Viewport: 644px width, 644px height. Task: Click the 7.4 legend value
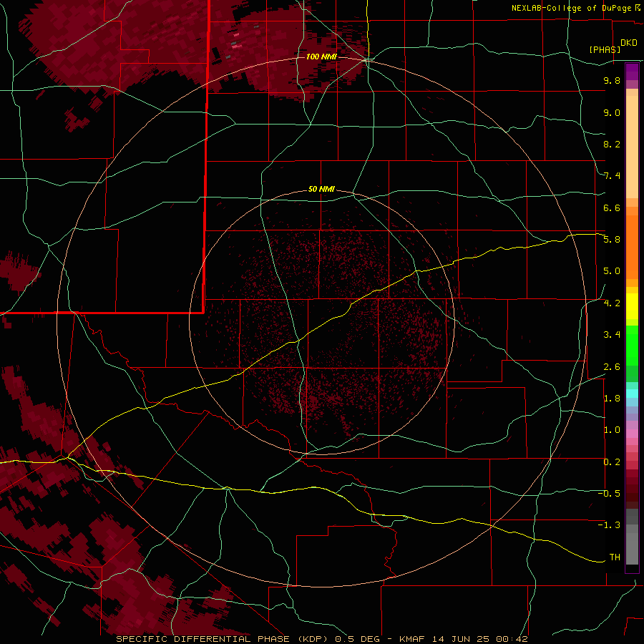pyautogui.click(x=612, y=176)
